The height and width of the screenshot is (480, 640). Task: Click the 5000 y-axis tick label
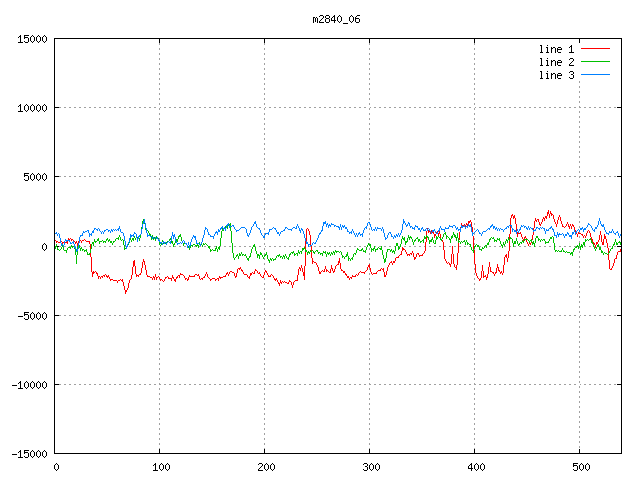tap(35, 177)
